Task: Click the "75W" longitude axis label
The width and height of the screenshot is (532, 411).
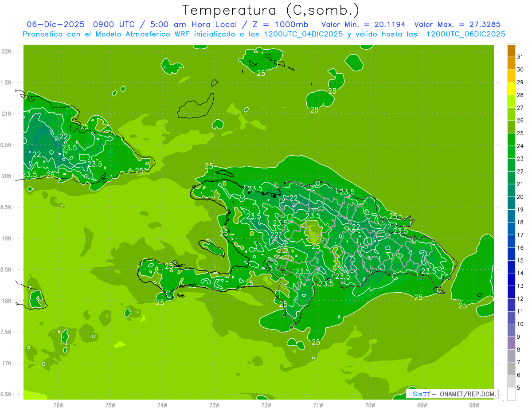Action: 110,405
